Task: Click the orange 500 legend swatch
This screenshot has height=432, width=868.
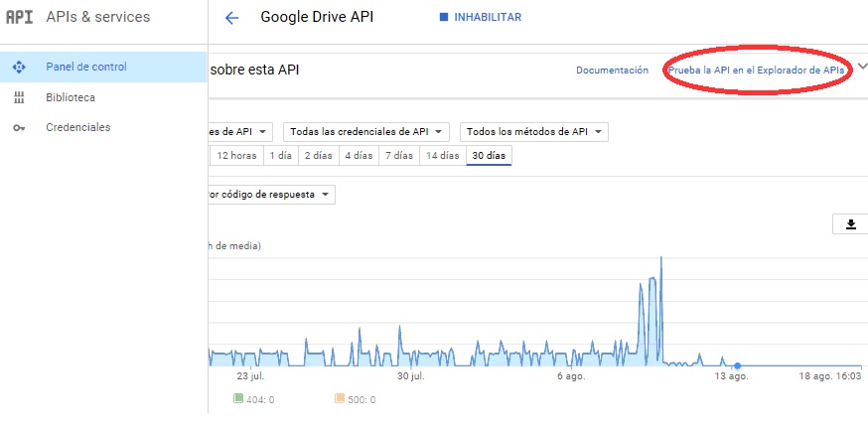Action: pos(340,398)
